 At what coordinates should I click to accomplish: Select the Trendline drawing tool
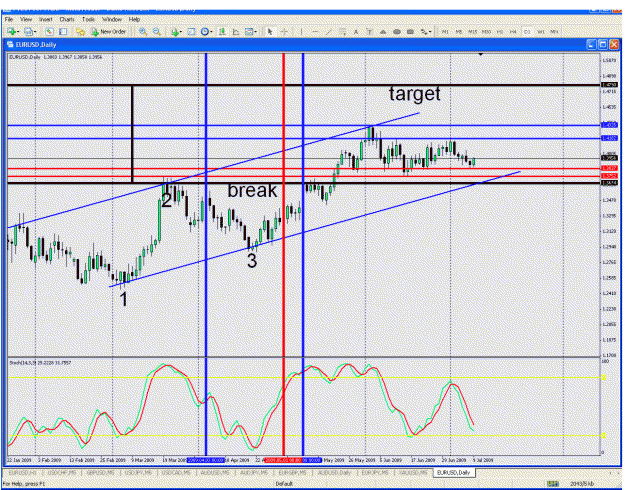328,31
